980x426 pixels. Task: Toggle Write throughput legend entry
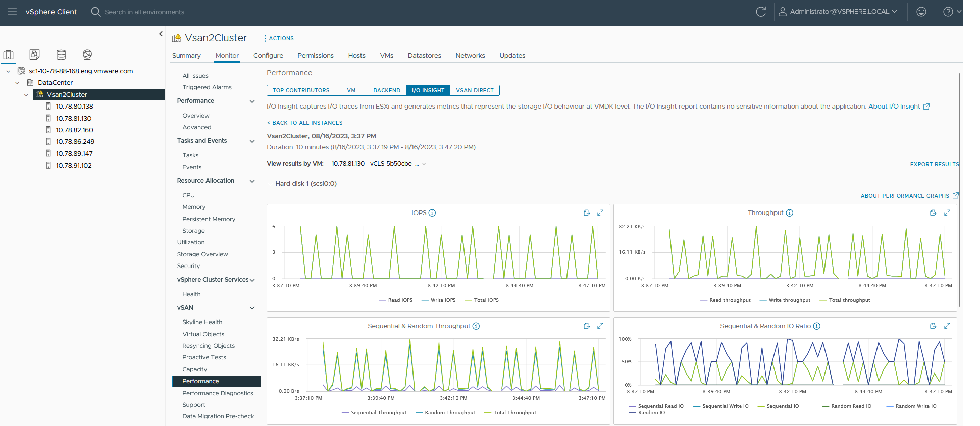pos(785,300)
